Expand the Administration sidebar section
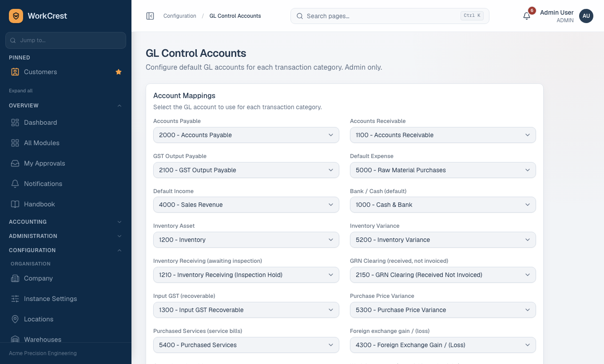The height and width of the screenshot is (364, 604). click(66, 236)
